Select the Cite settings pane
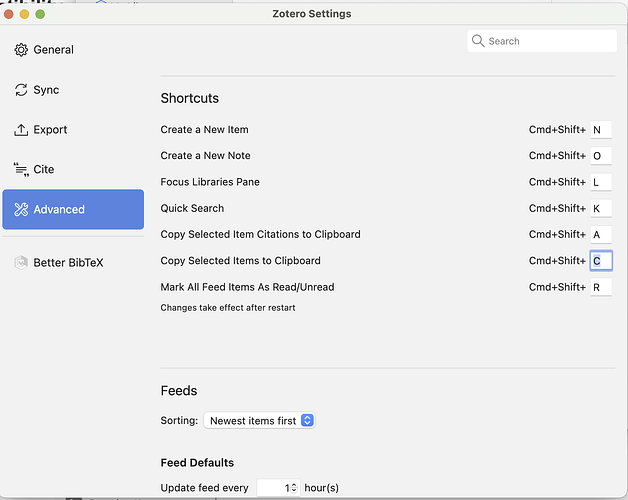 coord(73,169)
